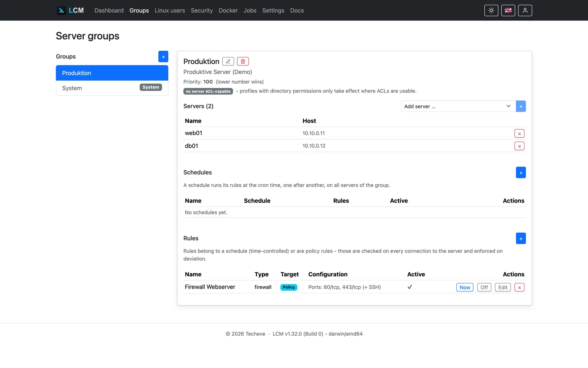Click the Servers (2) heading
Image resolution: width=588 pixels, height=368 pixels.
(x=198, y=106)
